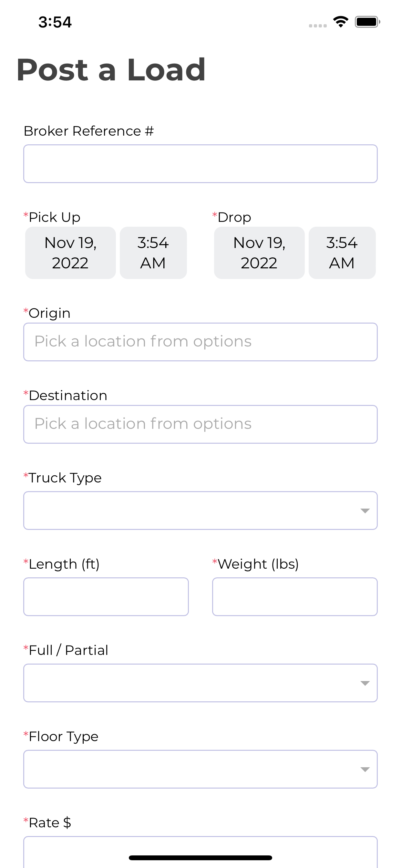Tap the cellular signal dots icon
The height and width of the screenshot is (868, 401).
[318, 26]
